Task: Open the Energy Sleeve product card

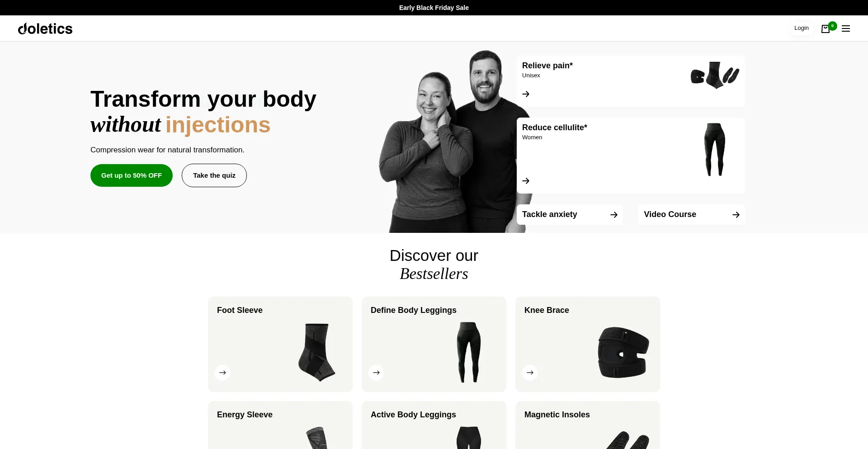Action: [x=280, y=425]
